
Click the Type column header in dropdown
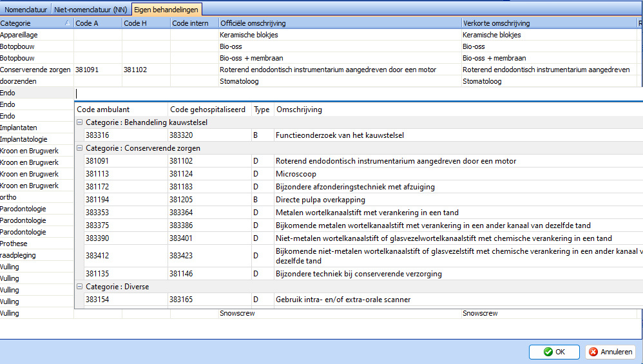[262, 110]
